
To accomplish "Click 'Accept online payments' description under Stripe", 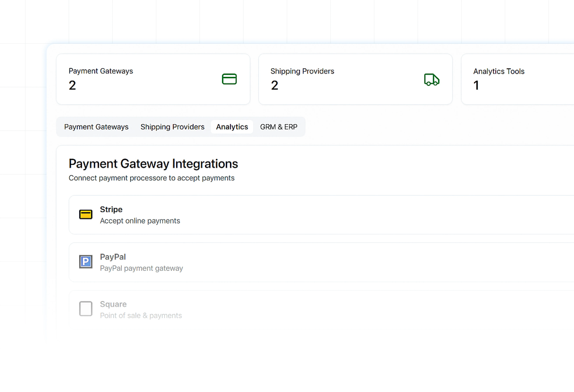I will click(x=140, y=221).
